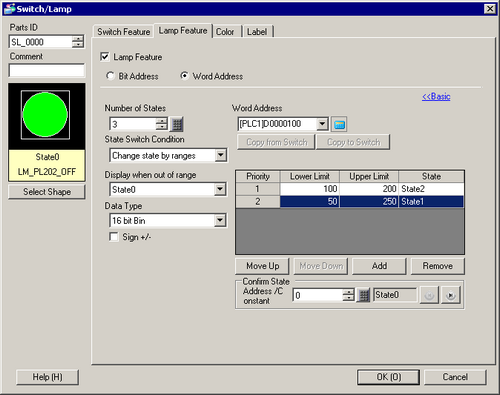Increment the Parts ID spinner
500x395 pixels.
[x=78, y=39]
